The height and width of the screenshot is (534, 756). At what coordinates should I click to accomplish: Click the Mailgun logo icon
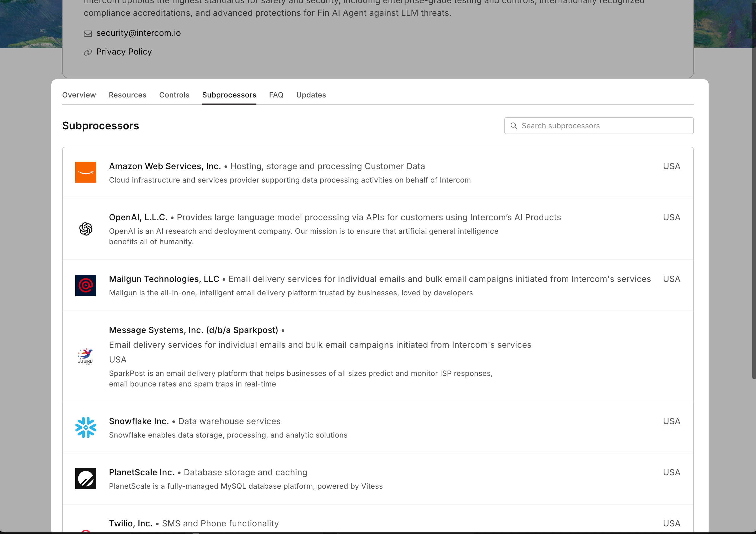click(86, 285)
